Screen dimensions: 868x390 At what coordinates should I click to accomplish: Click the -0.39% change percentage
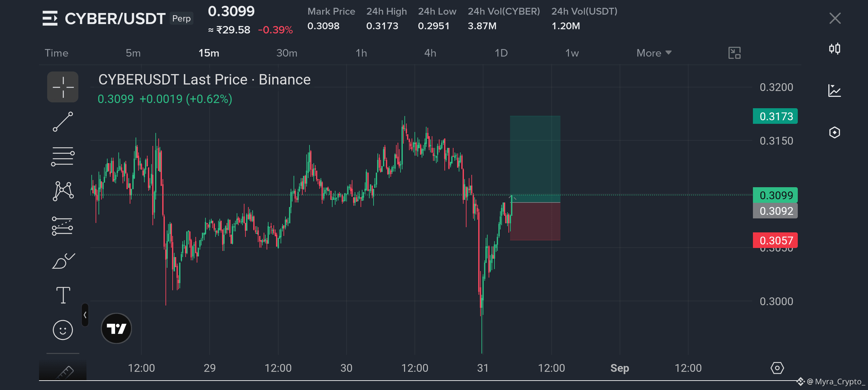pyautogui.click(x=275, y=30)
